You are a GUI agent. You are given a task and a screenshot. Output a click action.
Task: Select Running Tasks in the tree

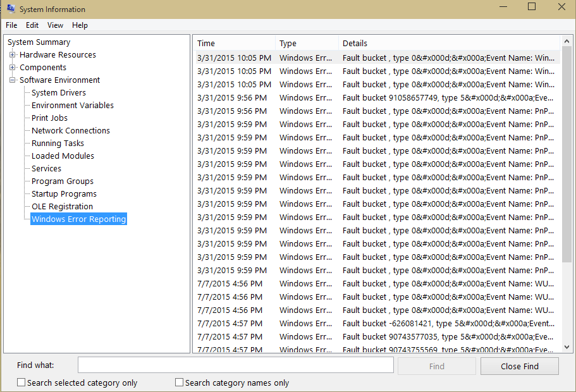tap(58, 144)
